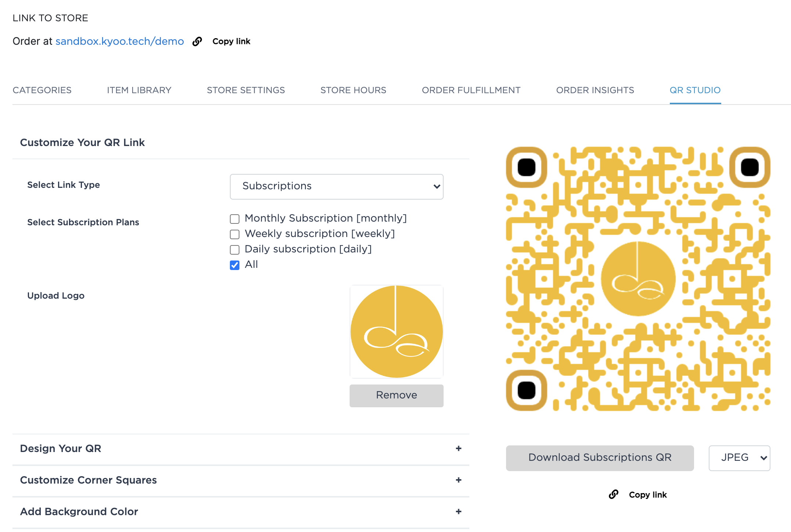
Task: Open the sandbox.kyoo.tech/demo store link
Action: coord(120,41)
